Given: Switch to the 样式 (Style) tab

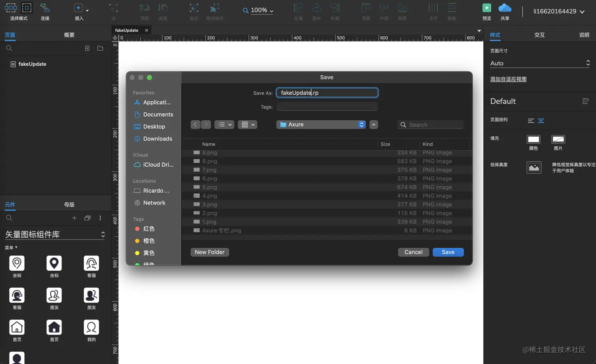Looking at the screenshot, I should (x=495, y=35).
